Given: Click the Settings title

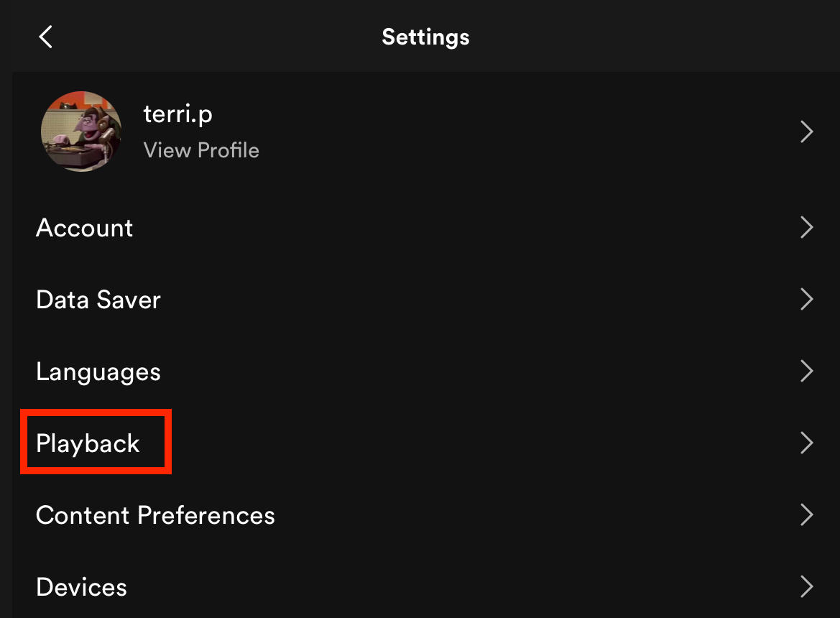Looking at the screenshot, I should tap(425, 37).
